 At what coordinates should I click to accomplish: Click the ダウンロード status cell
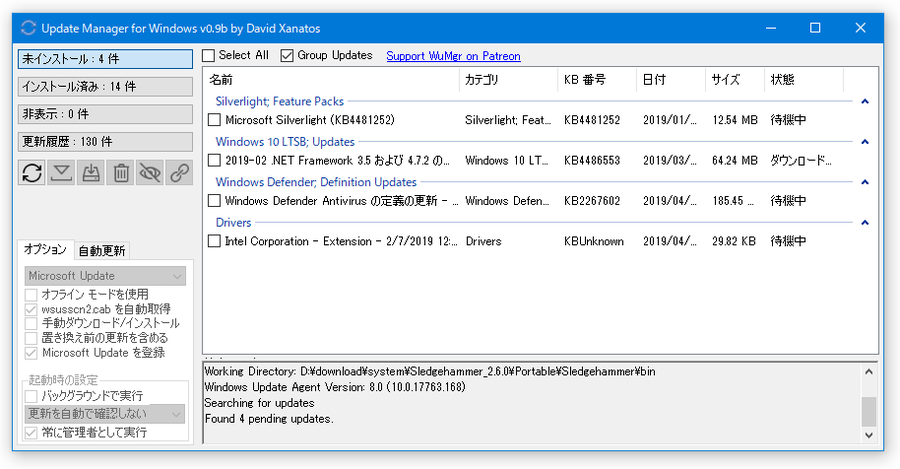click(x=801, y=160)
